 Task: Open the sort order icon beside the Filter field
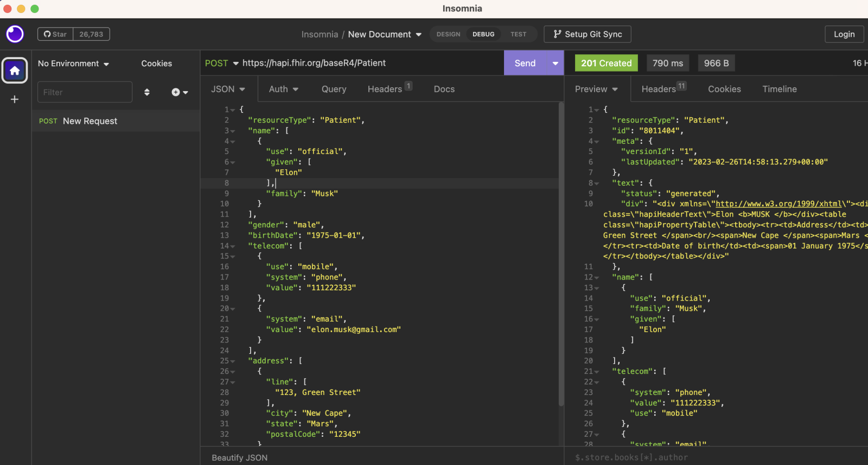tap(147, 92)
